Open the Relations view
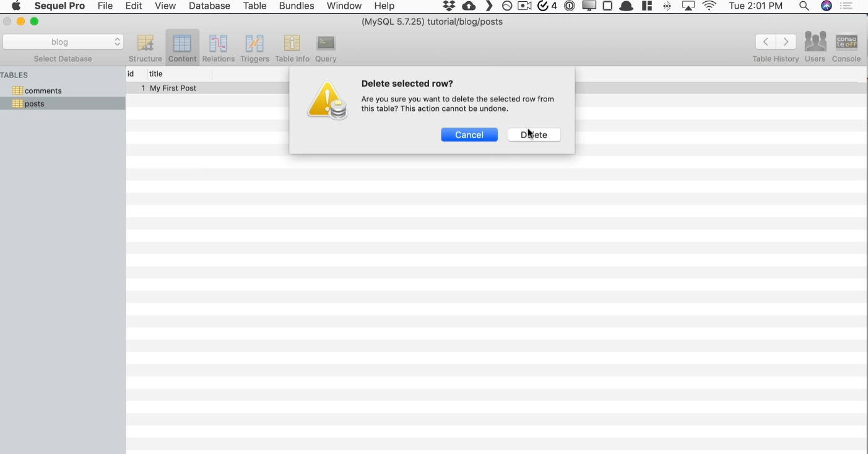Viewport: 868px width, 454px height. [x=218, y=48]
